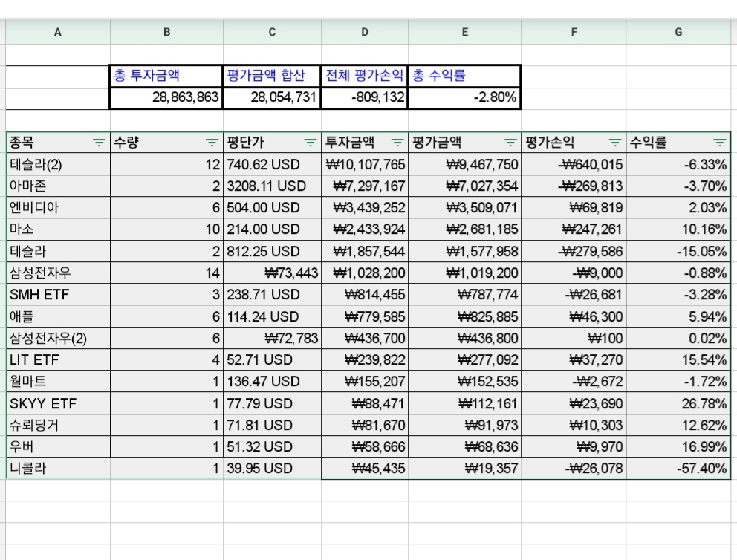
Task: Select the 총 수익률 label cell
Action: [464, 76]
